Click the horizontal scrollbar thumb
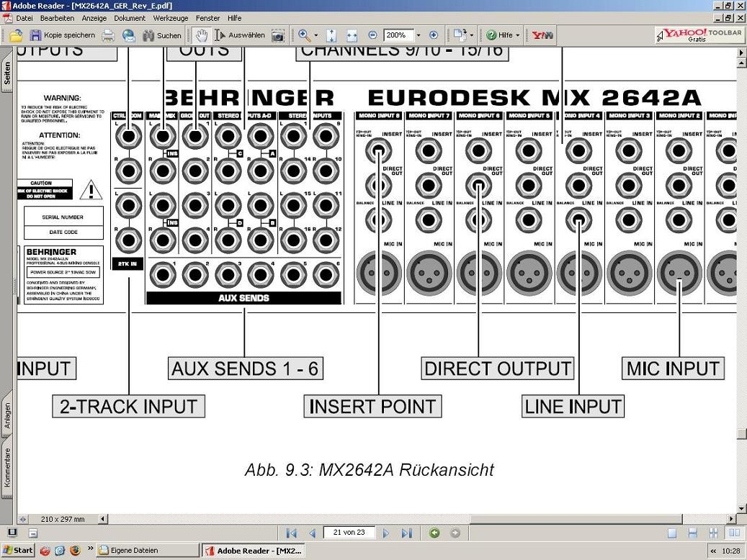This screenshot has width=747, height=560. (576, 519)
